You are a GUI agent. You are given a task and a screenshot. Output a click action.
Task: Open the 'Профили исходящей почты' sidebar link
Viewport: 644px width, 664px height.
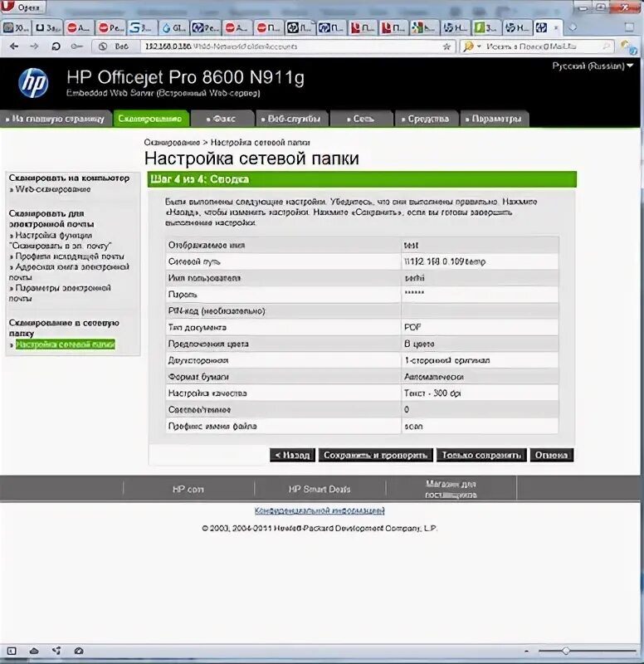(70, 256)
